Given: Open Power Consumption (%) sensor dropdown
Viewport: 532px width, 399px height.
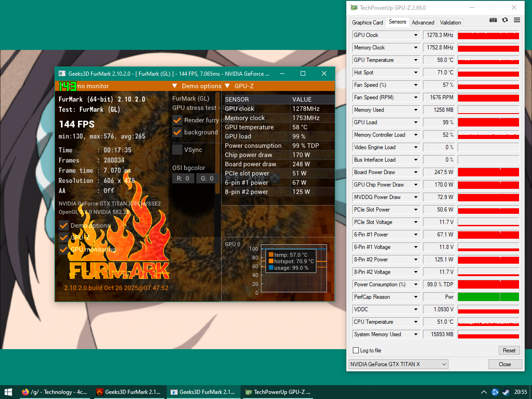Looking at the screenshot, I should (x=386, y=284).
